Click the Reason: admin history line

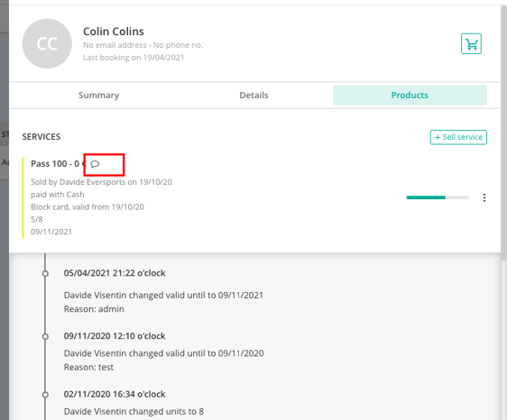(94, 309)
